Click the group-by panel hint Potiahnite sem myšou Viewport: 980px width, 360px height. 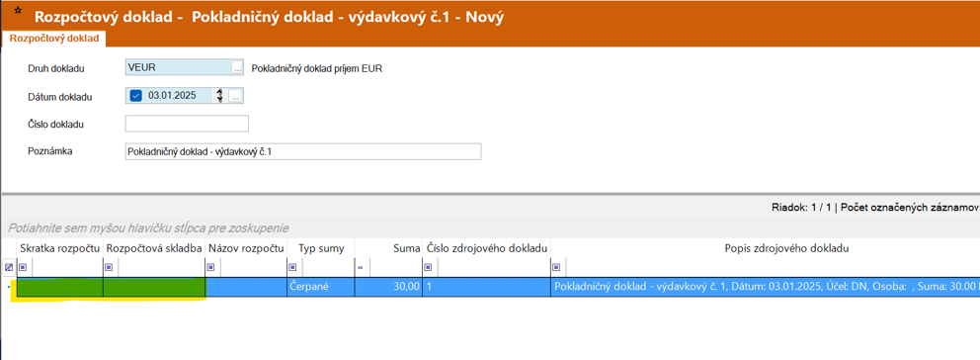(x=149, y=227)
